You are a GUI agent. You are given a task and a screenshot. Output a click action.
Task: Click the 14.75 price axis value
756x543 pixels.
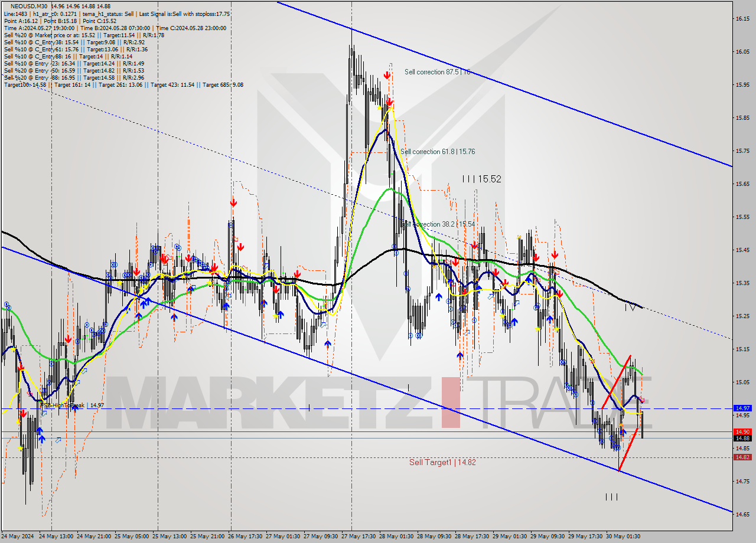click(742, 482)
